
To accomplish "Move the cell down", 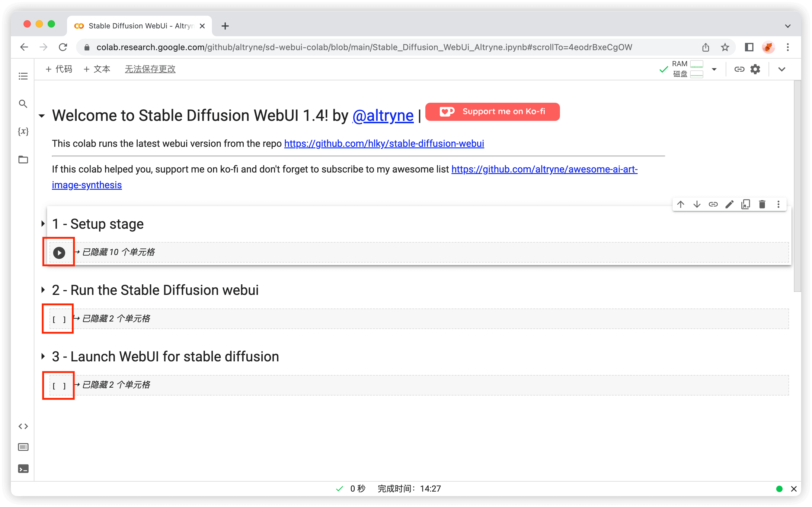I will point(697,204).
